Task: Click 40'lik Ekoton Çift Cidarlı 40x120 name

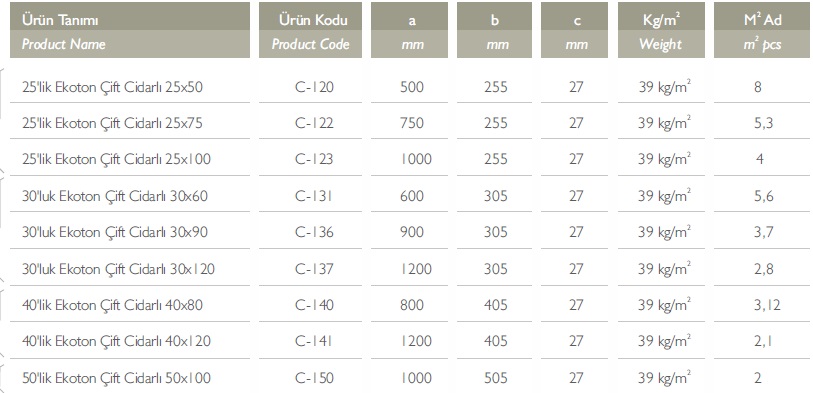Action: click(x=116, y=341)
